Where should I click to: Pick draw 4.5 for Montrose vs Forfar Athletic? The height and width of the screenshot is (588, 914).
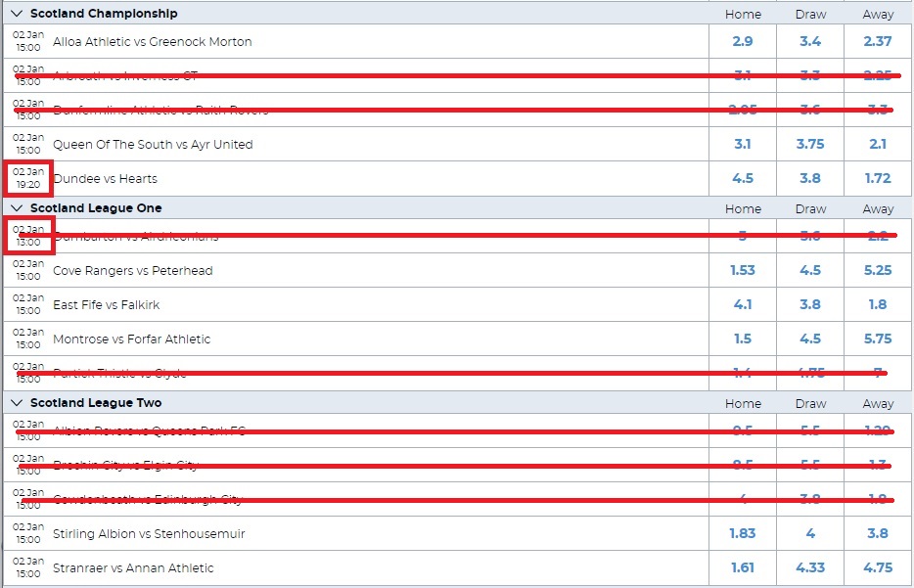click(x=810, y=339)
